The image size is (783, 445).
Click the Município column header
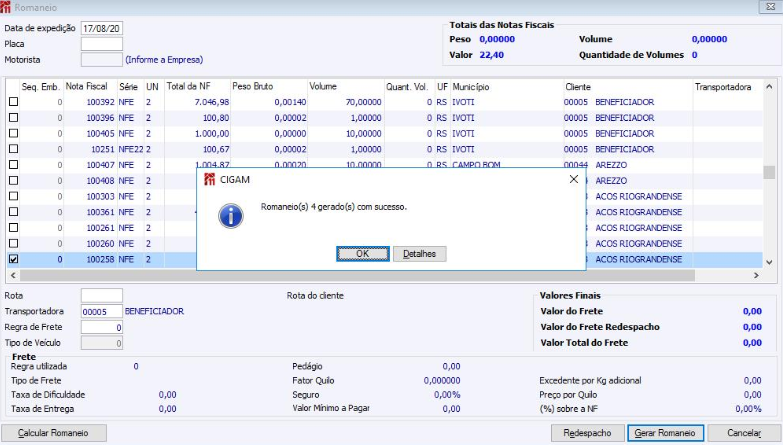pos(470,87)
